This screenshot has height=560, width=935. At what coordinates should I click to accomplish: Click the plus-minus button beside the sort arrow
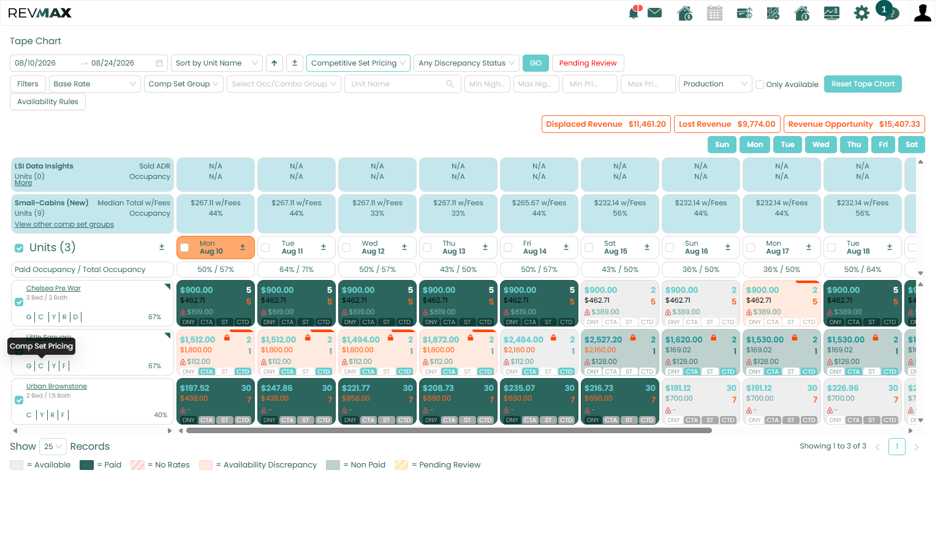pyautogui.click(x=295, y=63)
